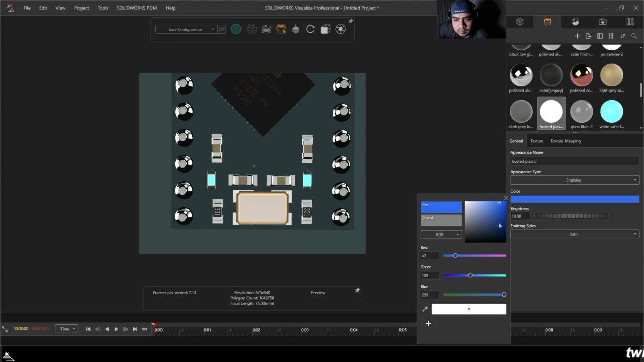Open the Project menu
Screen dimensions: 644x362
[x=82, y=8]
